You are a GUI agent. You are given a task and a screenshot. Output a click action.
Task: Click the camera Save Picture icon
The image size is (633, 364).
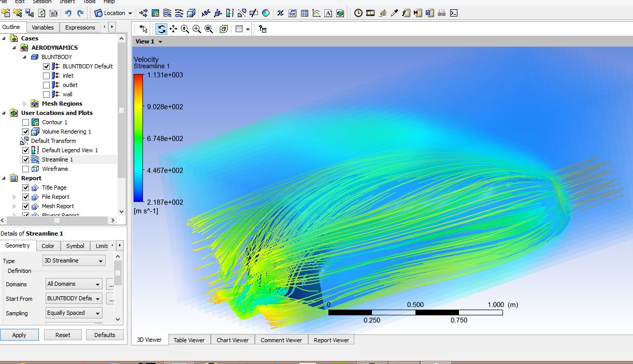click(x=53, y=13)
